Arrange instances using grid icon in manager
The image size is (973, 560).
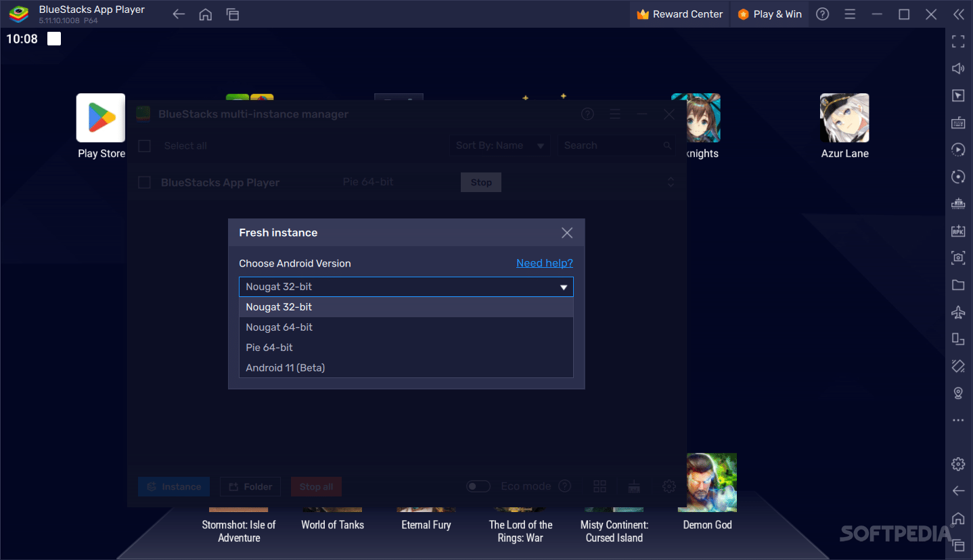coord(599,486)
